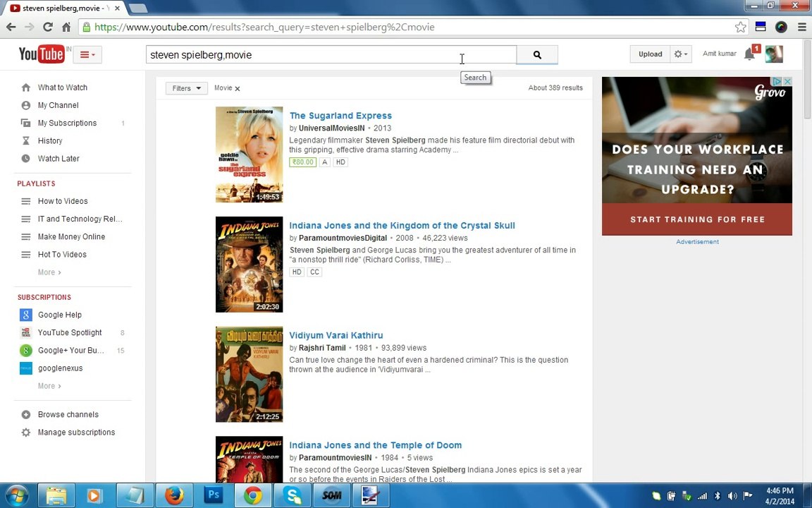Bookmark page with the star icon
812x508 pixels.
pos(741,27)
